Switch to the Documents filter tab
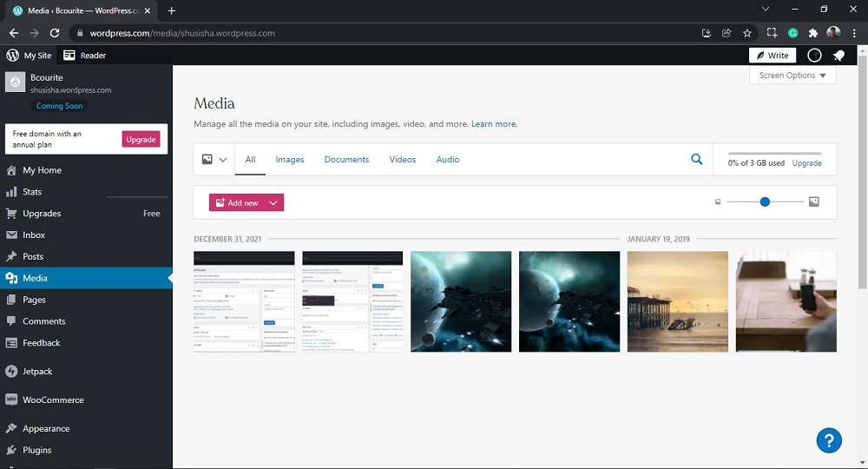This screenshot has width=868, height=469. click(x=346, y=160)
